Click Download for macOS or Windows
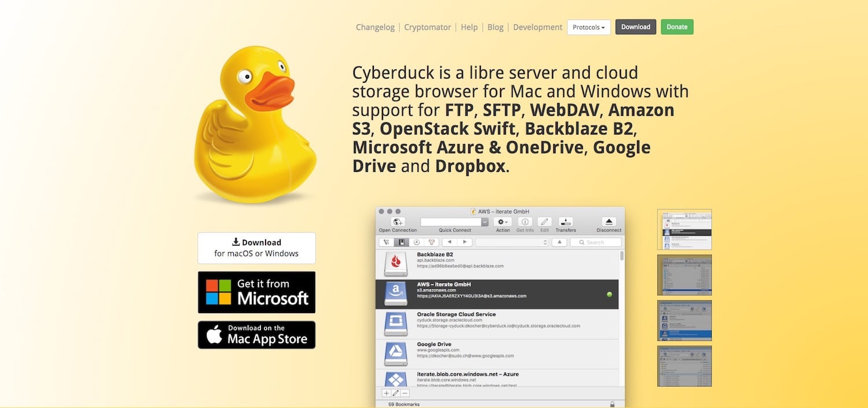This screenshot has height=408, width=868. click(x=256, y=248)
